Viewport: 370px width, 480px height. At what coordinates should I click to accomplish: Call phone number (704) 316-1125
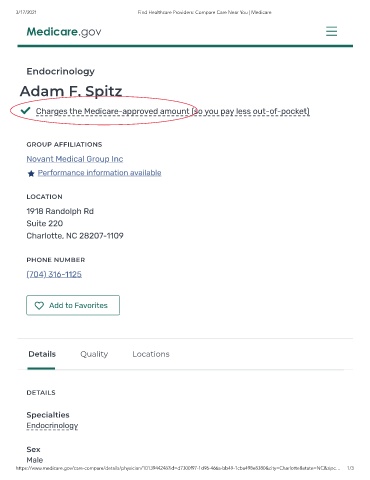pos(54,274)
